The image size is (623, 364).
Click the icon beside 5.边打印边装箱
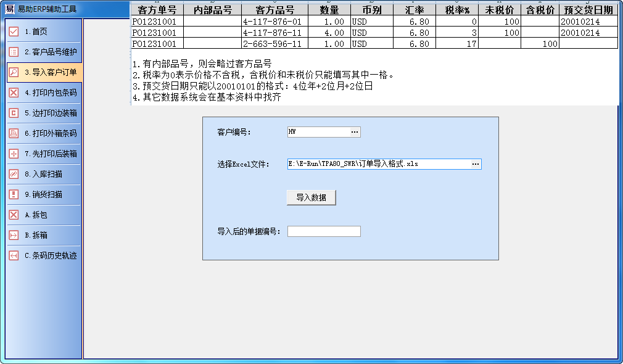pyautogui.click(x=14, y=113)
